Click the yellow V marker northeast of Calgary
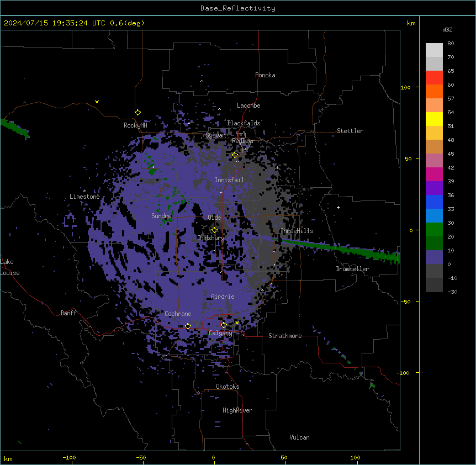The height and width of the screenshot is (465, 476). [x=237, y=323]
